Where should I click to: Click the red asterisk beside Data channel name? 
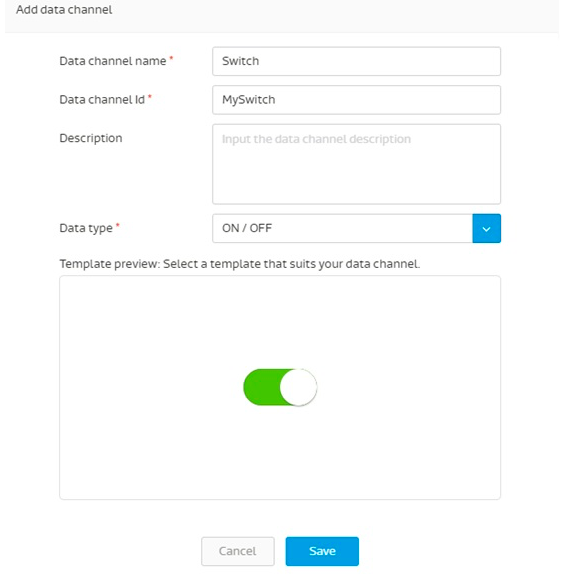171,58
